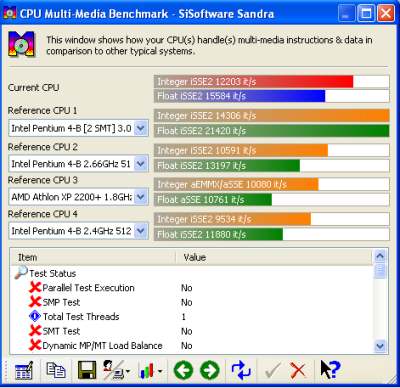Open Reference CPU 3 Athlon XP 2200+ dropdown
400x388 pixels.
pos(141,197)
